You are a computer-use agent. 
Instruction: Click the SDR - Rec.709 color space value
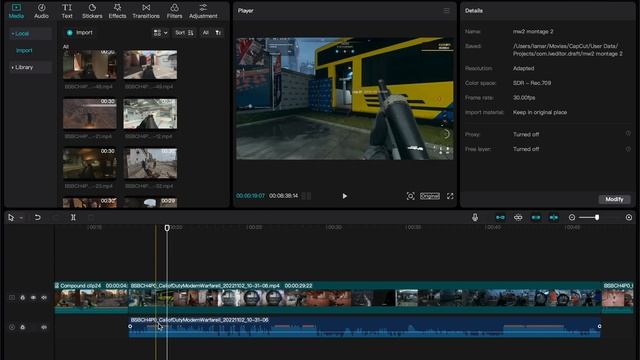pos(532,83)
